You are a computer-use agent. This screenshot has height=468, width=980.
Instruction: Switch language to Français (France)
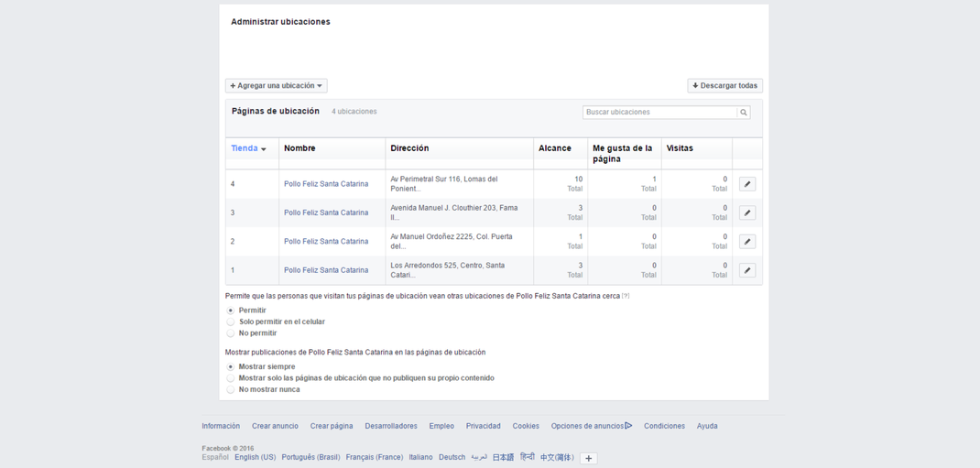tap(375, 457)
